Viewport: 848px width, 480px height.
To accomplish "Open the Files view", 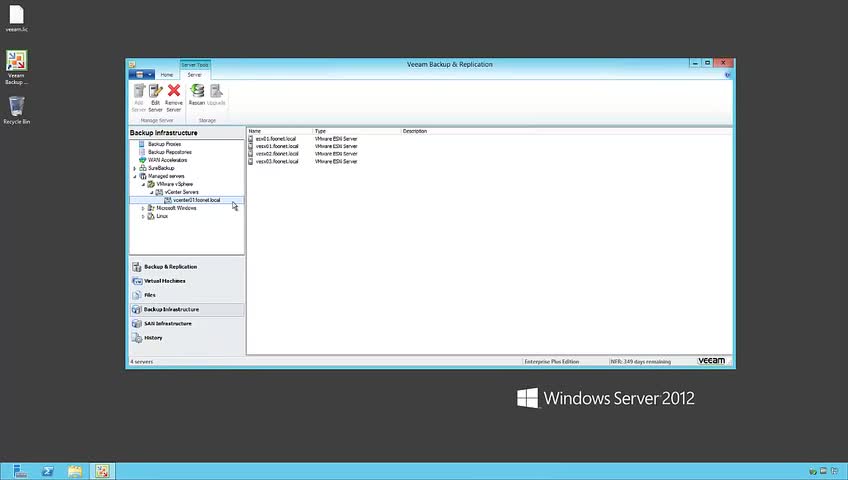I will [x=187, y=295].
